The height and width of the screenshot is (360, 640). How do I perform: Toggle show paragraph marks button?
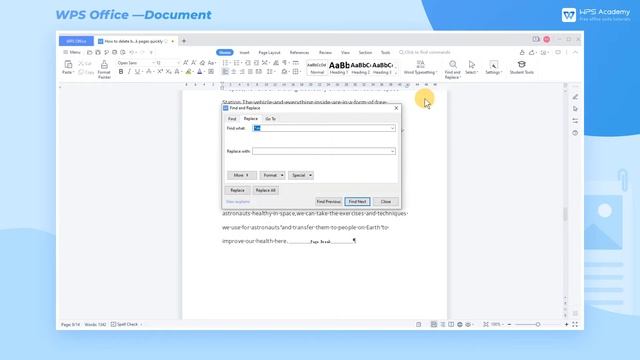(284, 63)
